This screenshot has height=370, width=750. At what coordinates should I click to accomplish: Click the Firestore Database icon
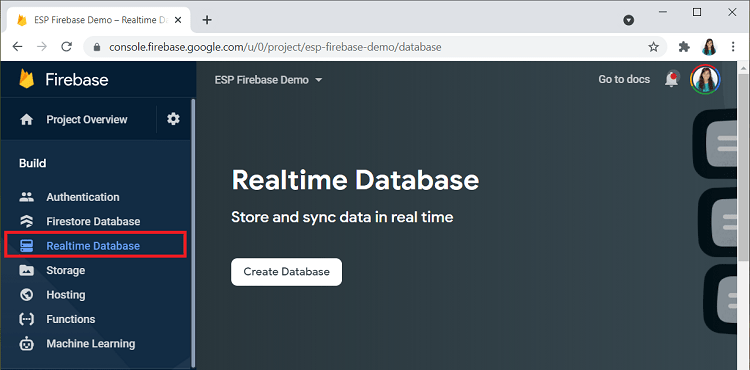pyautogui.click(x=27, y=221)
